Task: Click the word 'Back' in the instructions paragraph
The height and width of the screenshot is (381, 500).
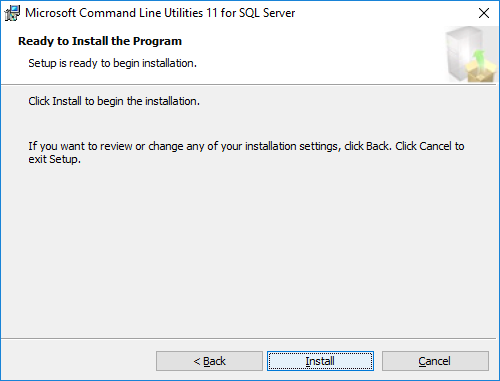Action: tap(377, 146)
